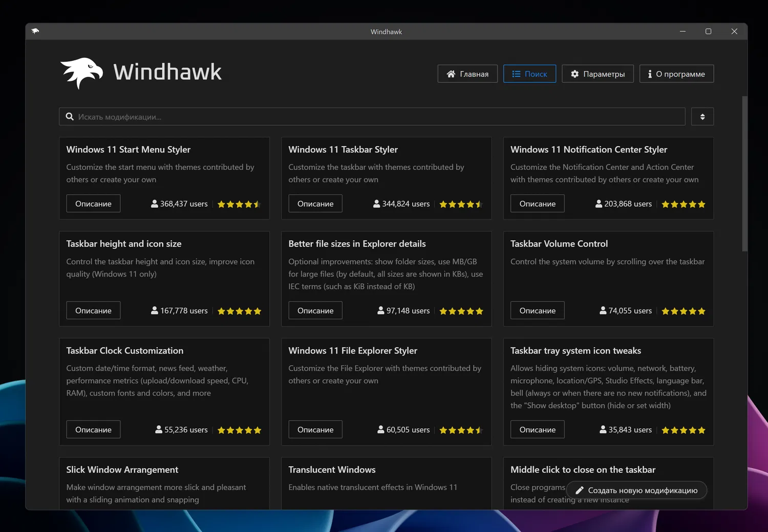The width and height of the screenshot is (768, 532).
Task: Open the sort options dropdown beside the search box
Action: pyautogui.click(x=702, y=117)
